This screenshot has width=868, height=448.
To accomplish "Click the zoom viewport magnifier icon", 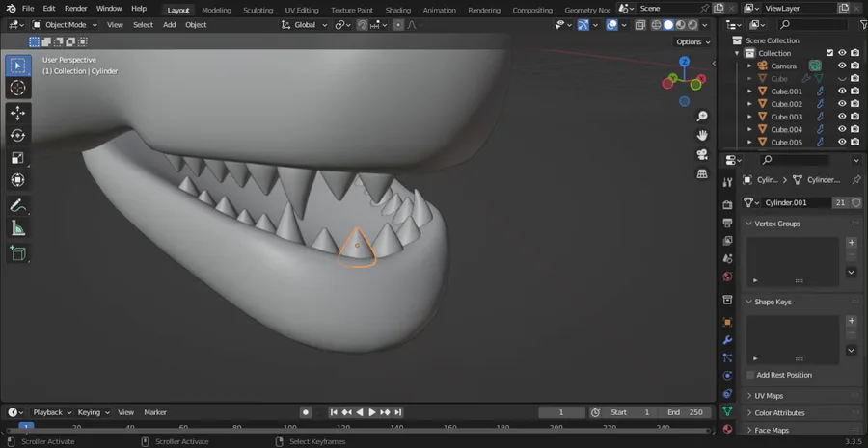I will 702,117.
